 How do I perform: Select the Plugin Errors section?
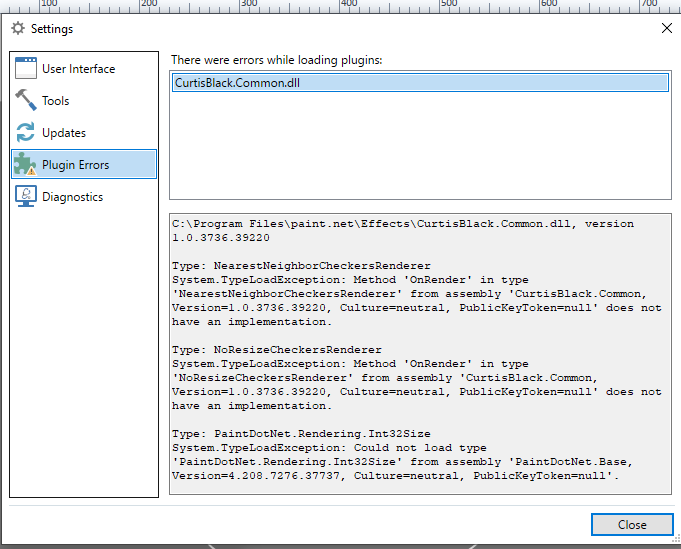(84, 164)
